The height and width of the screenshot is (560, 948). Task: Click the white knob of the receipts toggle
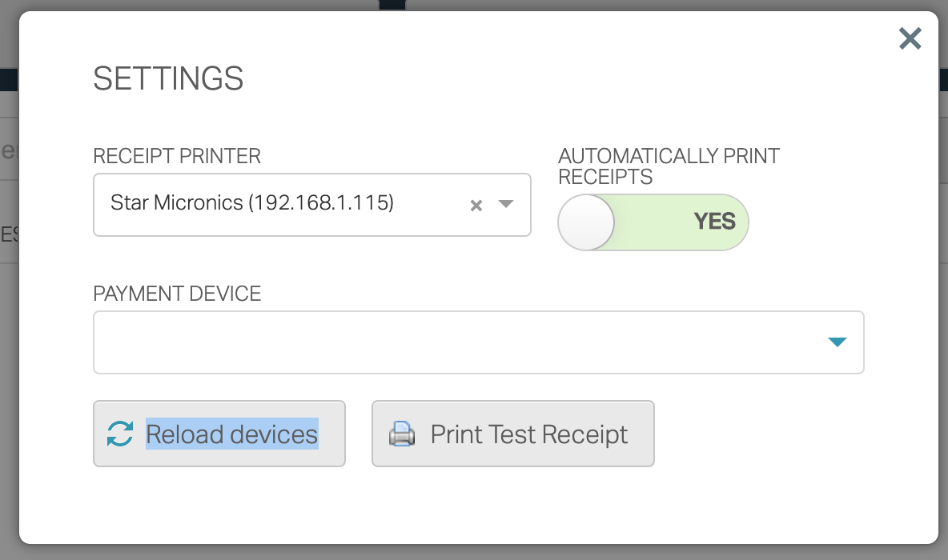586,222
